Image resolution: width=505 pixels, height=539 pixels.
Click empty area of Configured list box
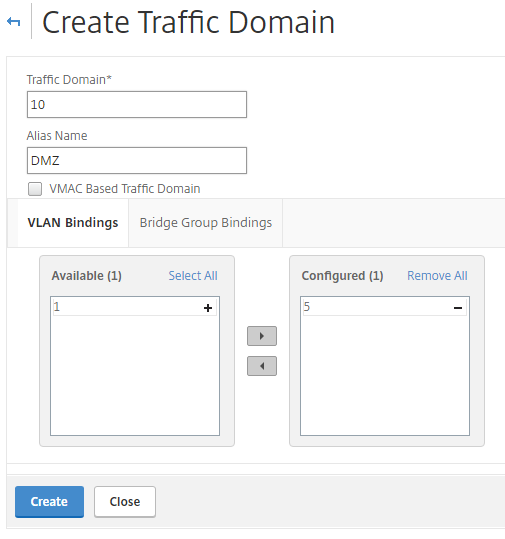(385, 375)
